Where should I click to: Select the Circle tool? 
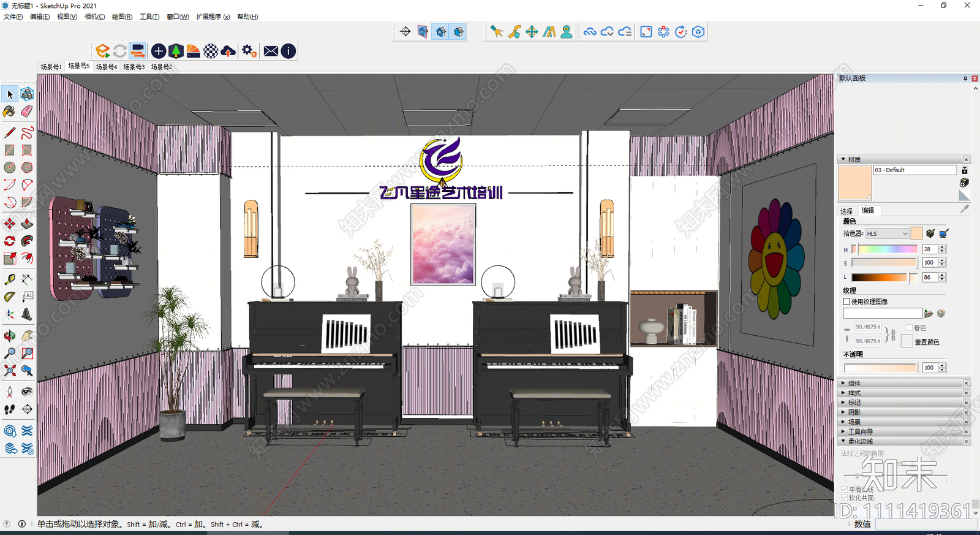[10, 167]
